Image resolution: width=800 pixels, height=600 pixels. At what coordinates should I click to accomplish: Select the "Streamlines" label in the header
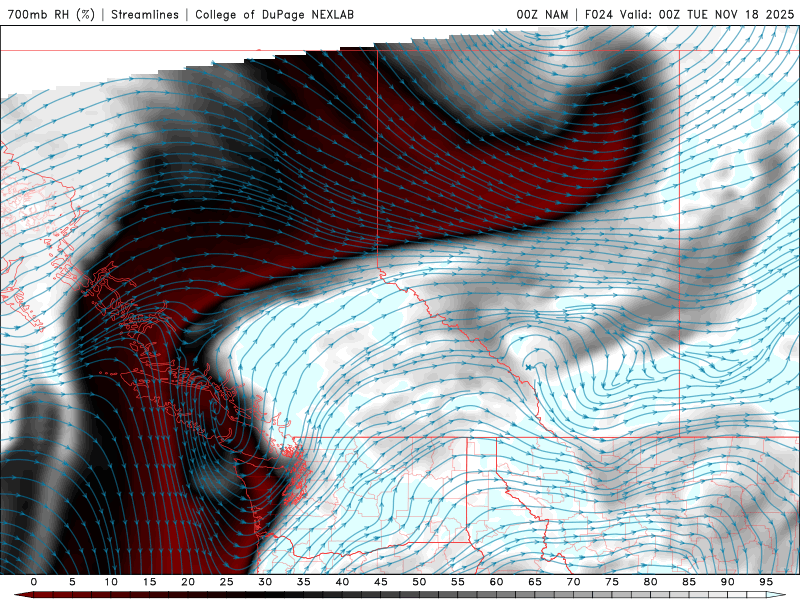pyautogui.click(x=145, y=14)
